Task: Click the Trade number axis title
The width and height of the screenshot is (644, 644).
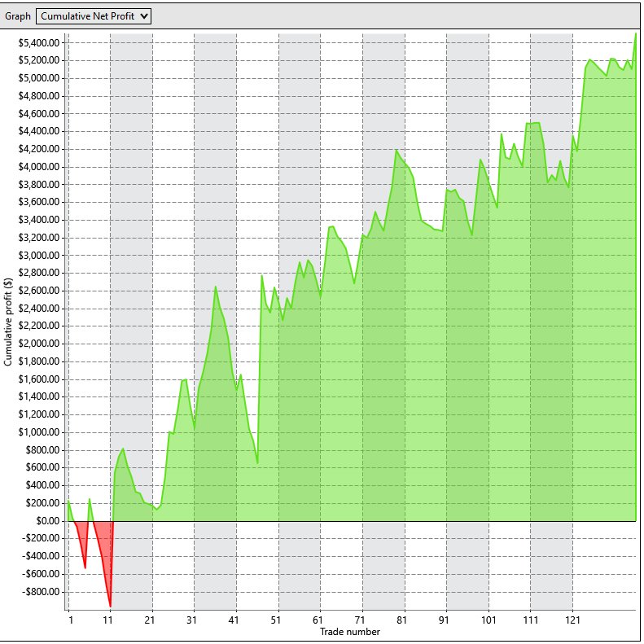Action: tap(350, 632)
